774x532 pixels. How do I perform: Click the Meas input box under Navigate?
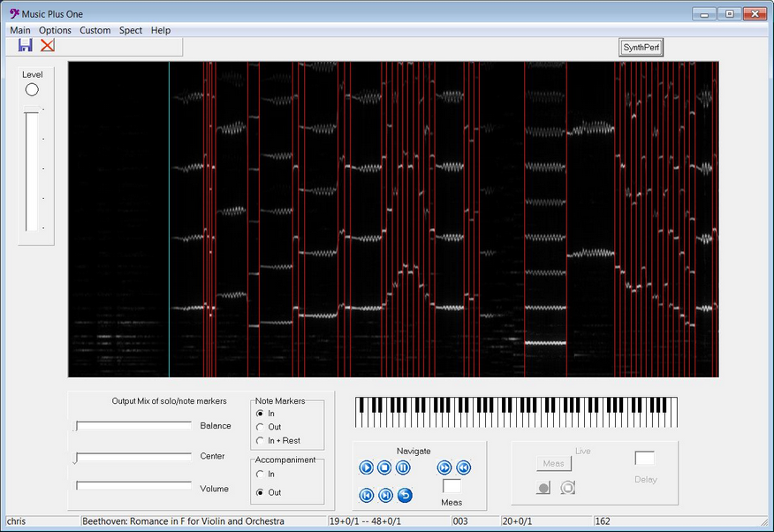[x=451, y=486]
